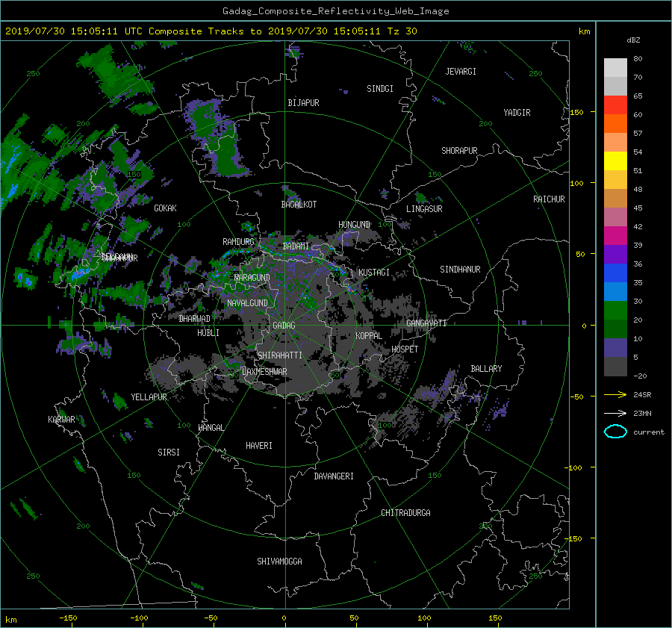Click the LINGASUR city label
This screenshot has width=672, height=628.
click(x=424, y=209)
